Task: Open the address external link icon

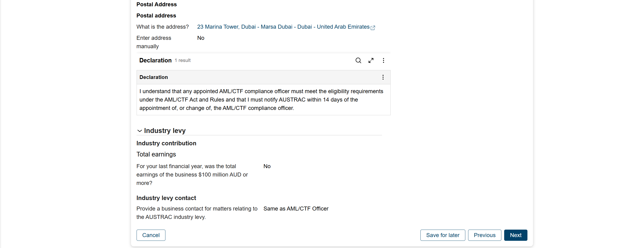Action: point(373,27)
